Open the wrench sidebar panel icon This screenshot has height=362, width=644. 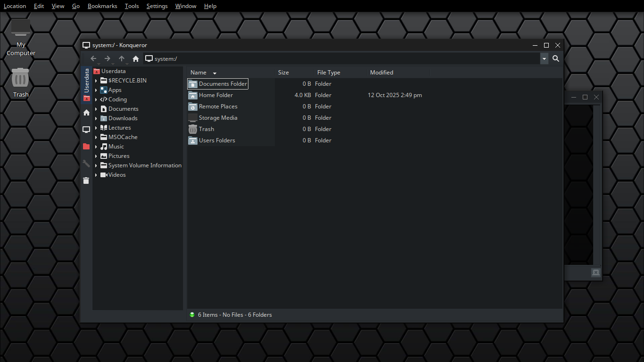pyautogui.click(x=86, y=164)
